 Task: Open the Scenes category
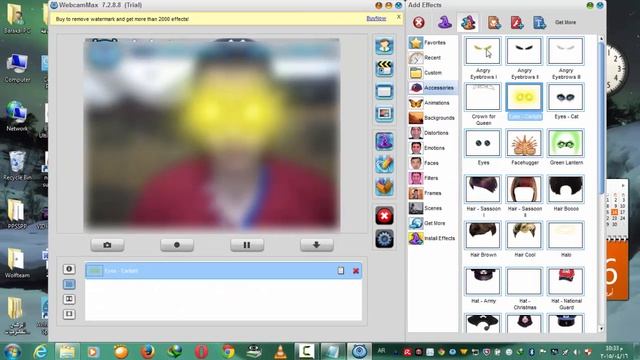433,208
